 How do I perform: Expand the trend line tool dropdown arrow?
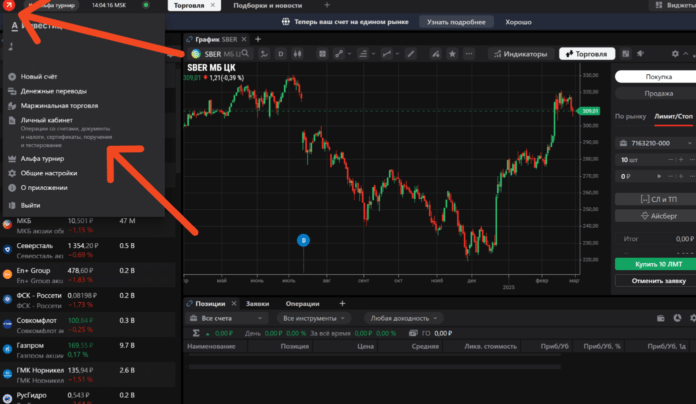tap(397, 54)
